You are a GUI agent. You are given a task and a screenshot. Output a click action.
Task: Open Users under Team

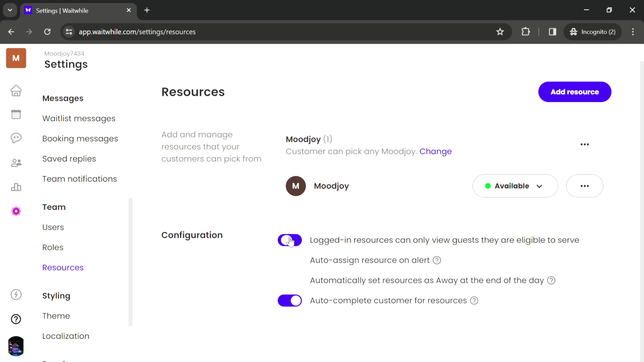tap(53, 227)
